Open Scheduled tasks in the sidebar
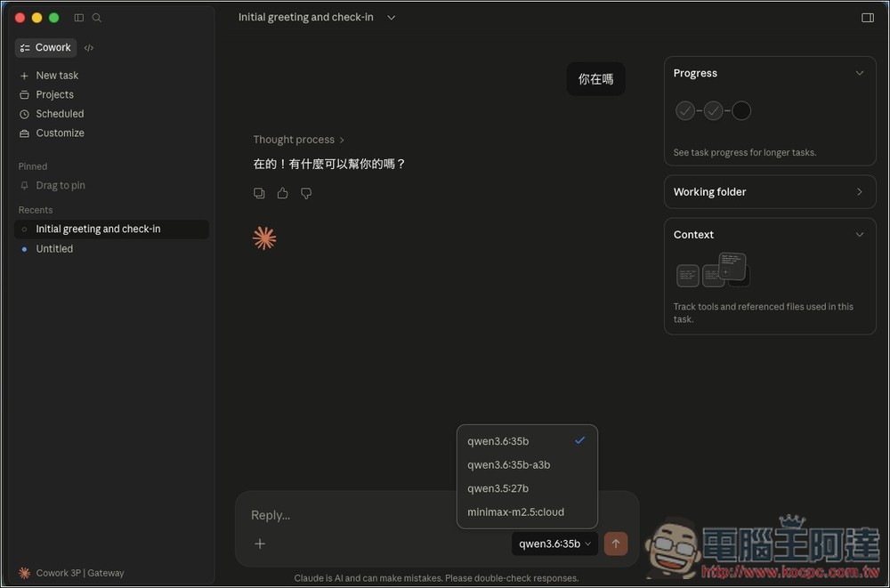890x588 pixels. point(59,113)
